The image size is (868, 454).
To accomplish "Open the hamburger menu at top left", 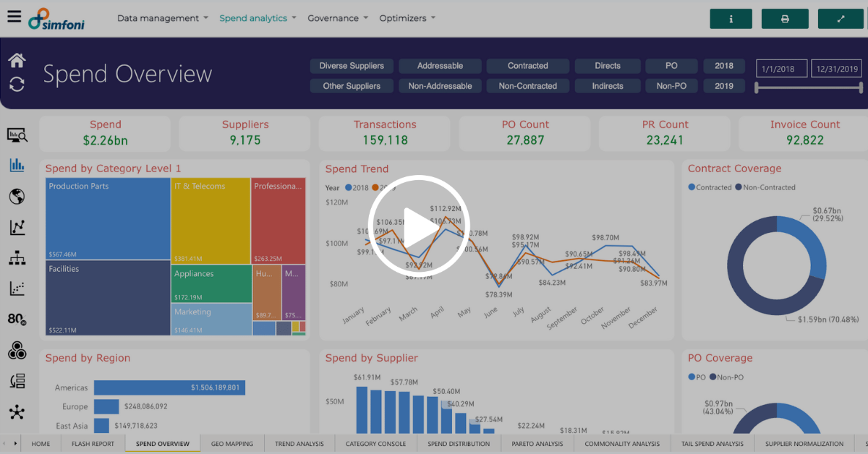I will tap(14, 17).
